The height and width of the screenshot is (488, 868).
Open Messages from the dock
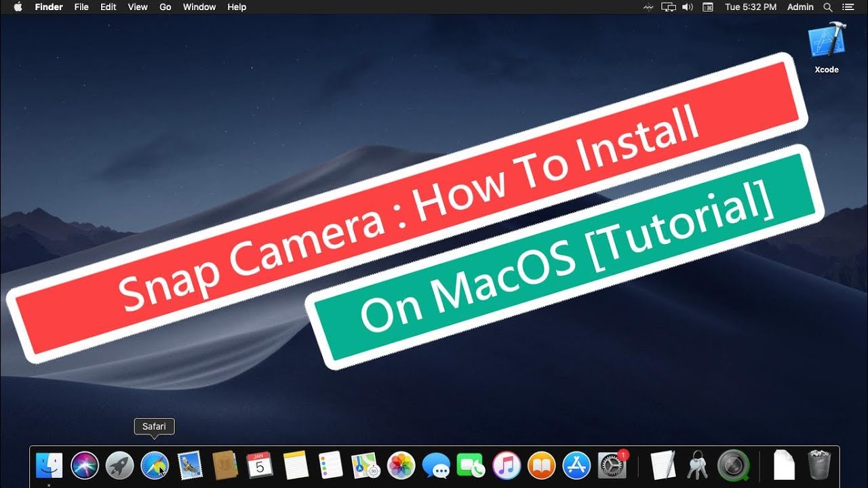click(435, 466)
